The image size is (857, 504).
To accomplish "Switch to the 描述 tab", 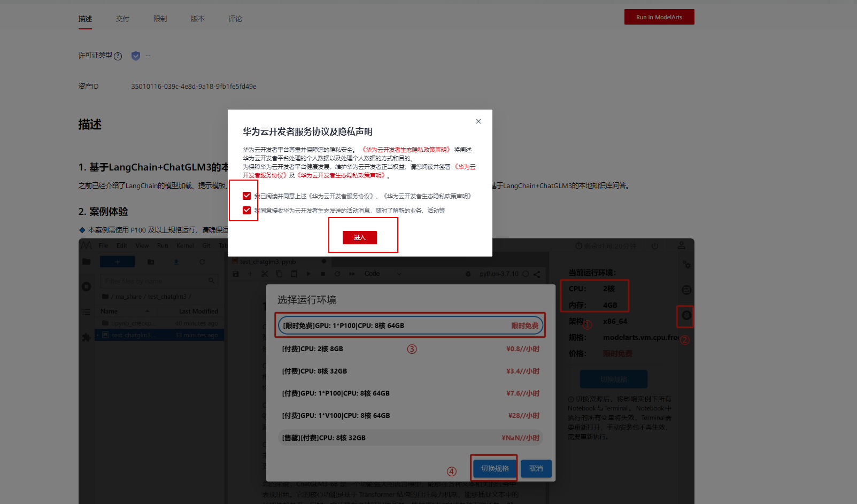I will coord(85,19).
